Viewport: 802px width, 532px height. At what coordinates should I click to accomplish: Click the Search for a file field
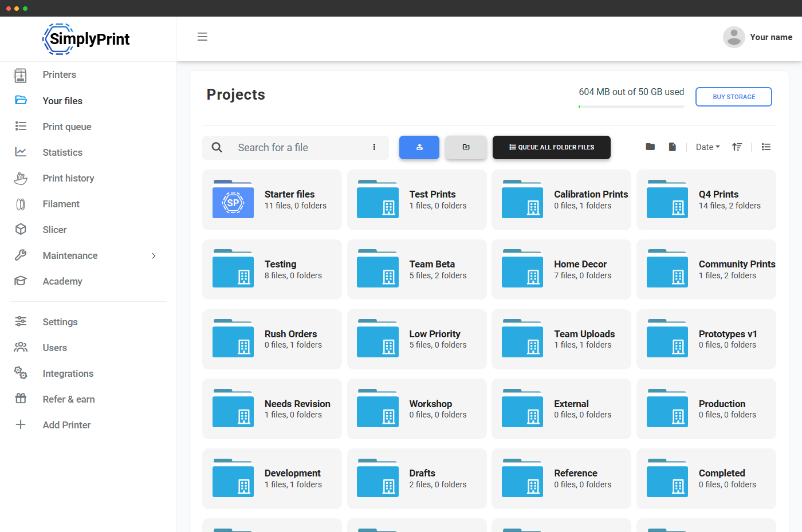296,148
